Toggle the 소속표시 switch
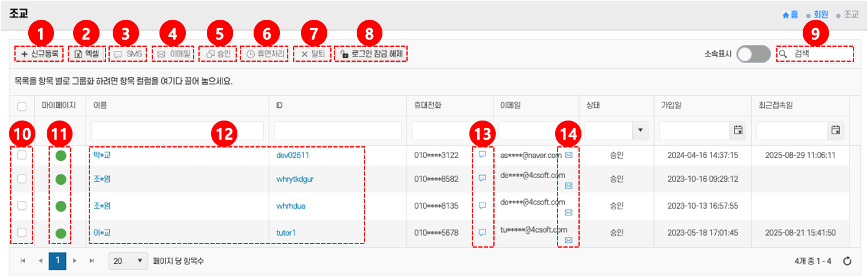 [x=753, y=55]
